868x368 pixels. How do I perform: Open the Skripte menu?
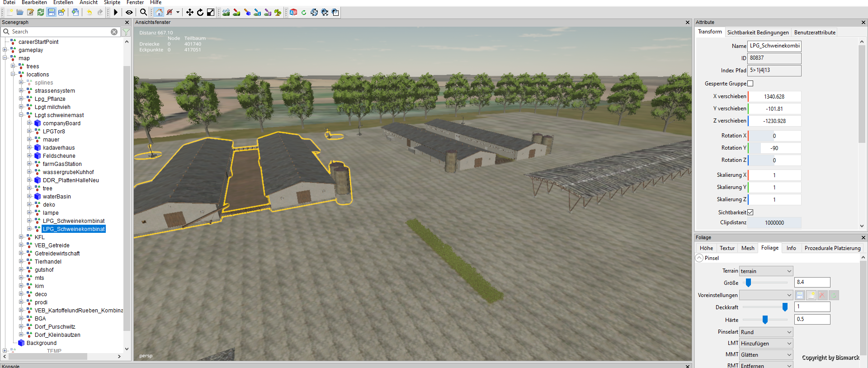[112, 3]
